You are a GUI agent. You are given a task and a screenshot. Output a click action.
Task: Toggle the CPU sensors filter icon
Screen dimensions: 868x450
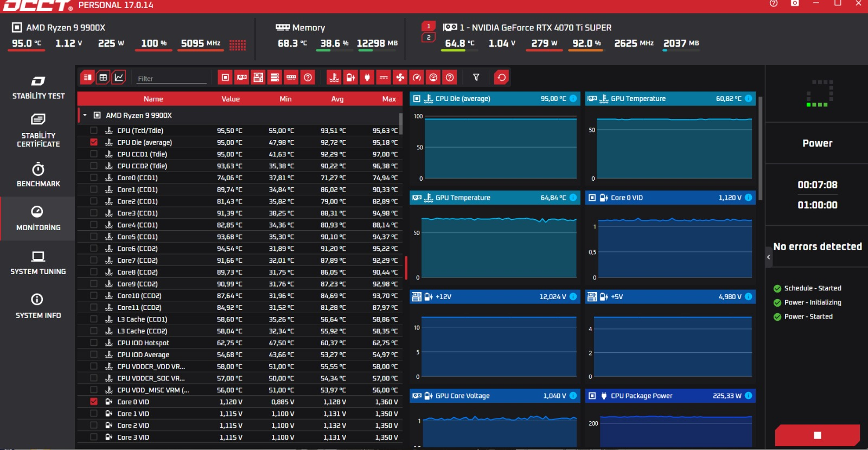[225, 78]
